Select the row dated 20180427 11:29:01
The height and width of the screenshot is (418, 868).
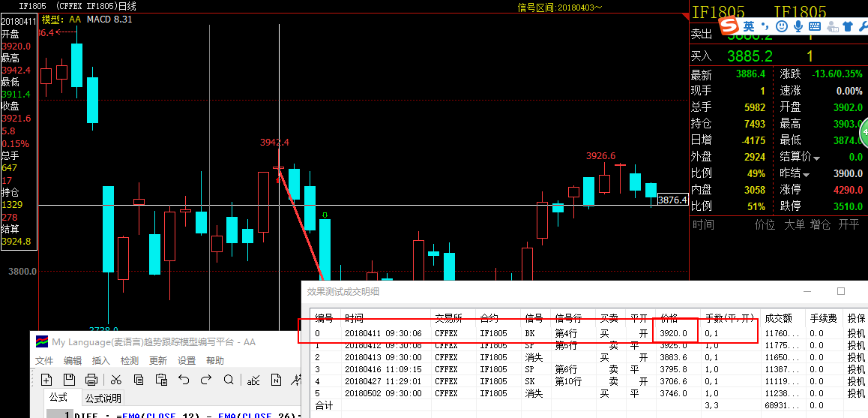[589, 381]
